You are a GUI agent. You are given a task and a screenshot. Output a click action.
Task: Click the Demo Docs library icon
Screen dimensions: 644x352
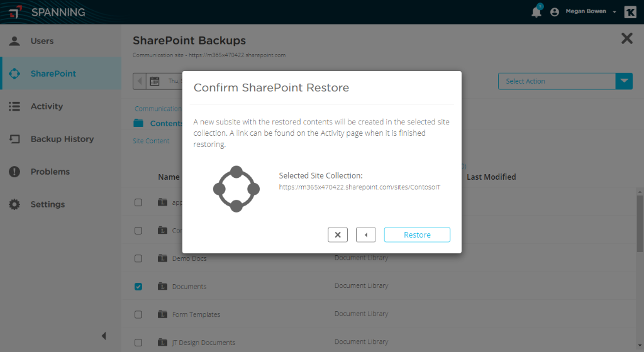[x=163, y=258]
